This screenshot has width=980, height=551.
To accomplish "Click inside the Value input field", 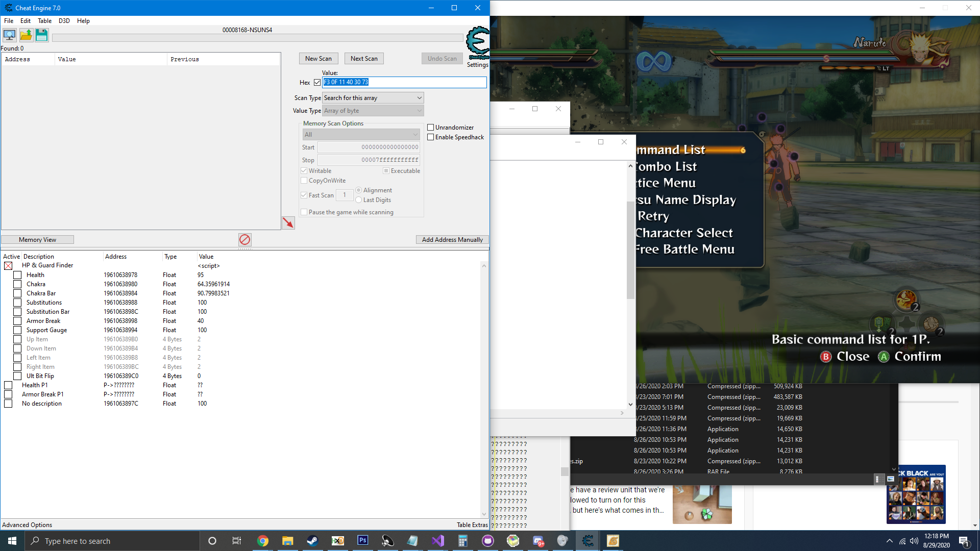I will click(x=404, y=82).
